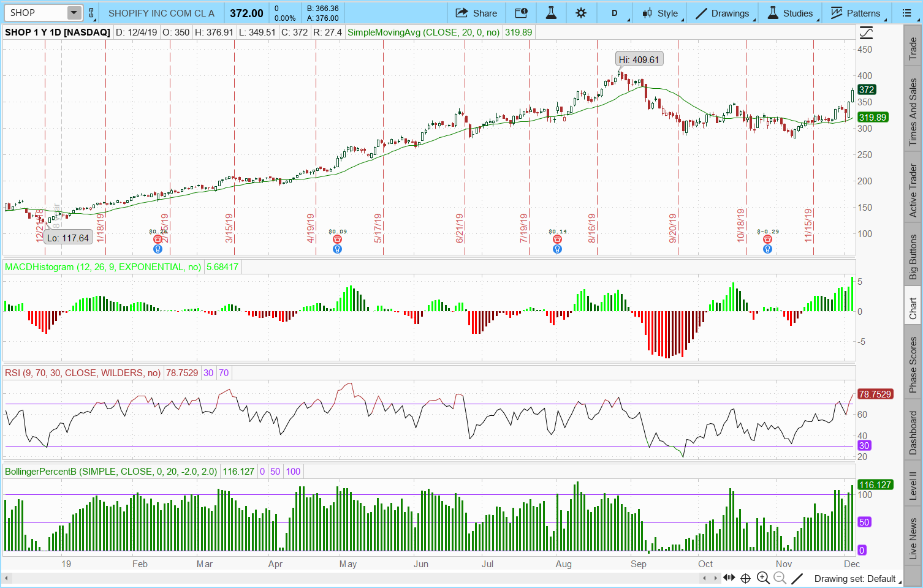The image size is (923, 588).
Task: Click the zoom out magnifier icon
Action: click(780, 578)
